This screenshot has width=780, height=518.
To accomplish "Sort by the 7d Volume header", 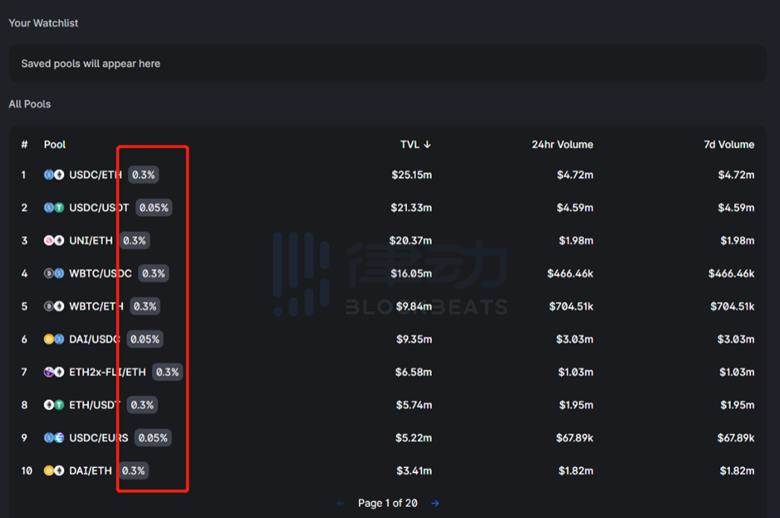I will [x=728, y=144].
